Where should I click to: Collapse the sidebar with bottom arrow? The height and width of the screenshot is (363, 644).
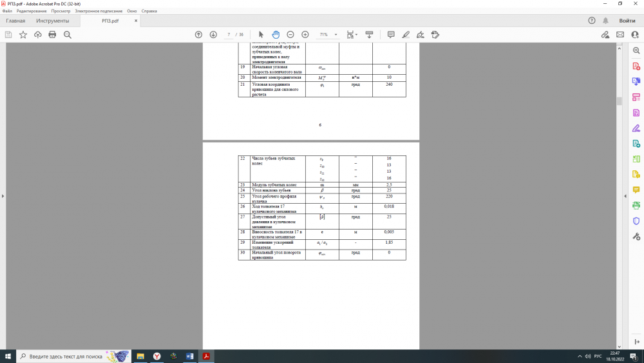[x=637, y=342]
